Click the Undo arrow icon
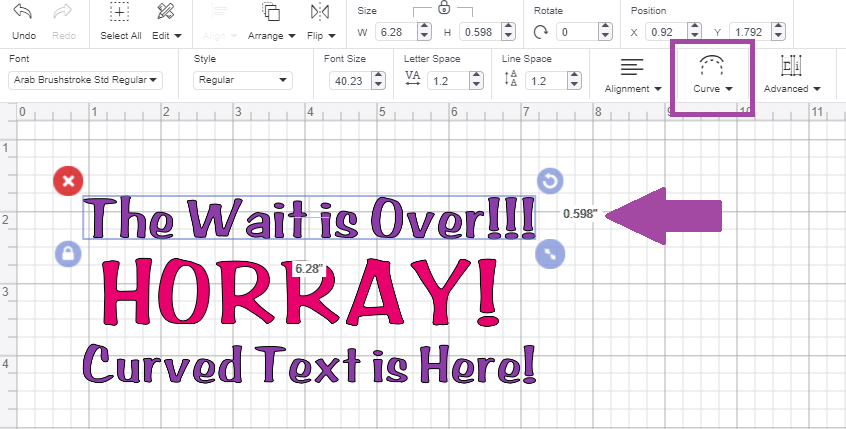The image size is (846, 429). [24, 13]
